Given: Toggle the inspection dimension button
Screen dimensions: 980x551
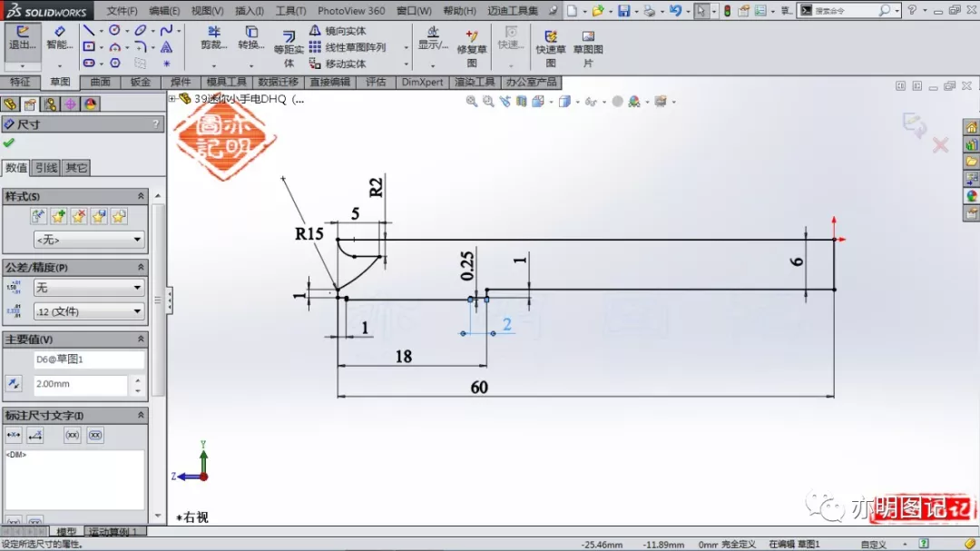Looking at the screenshot, I should pos(95,436).
